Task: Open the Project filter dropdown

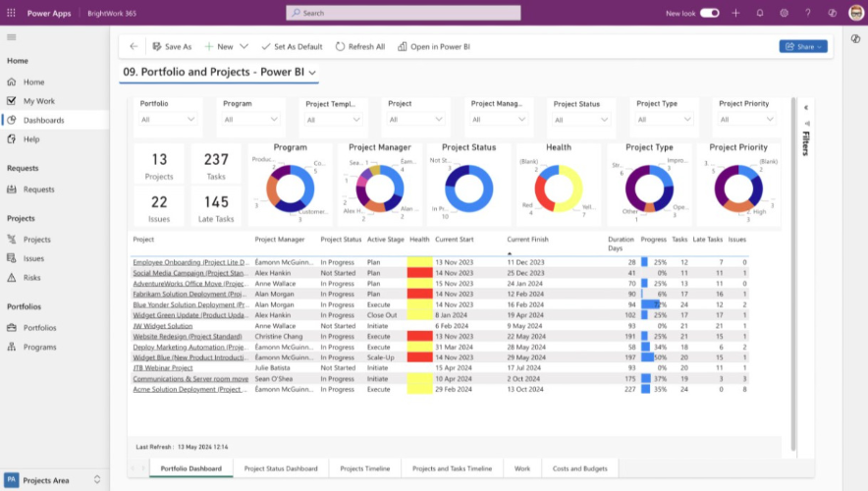Action: tap(416, 119)
